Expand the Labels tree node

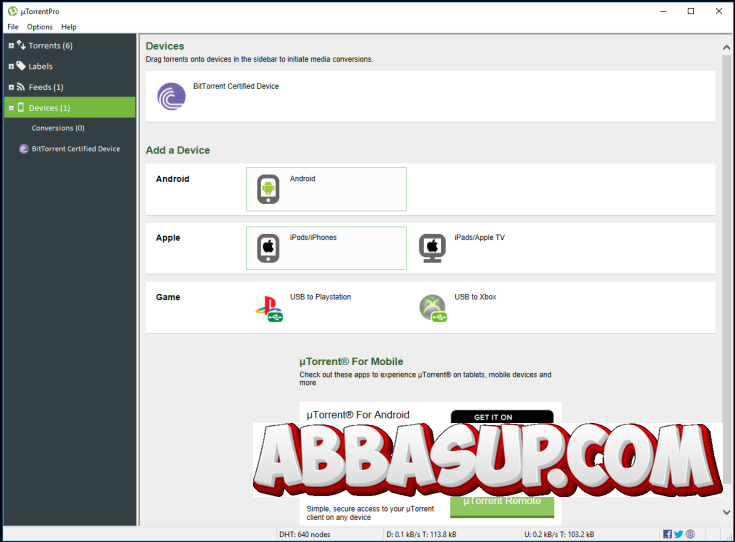pos(11,67)
